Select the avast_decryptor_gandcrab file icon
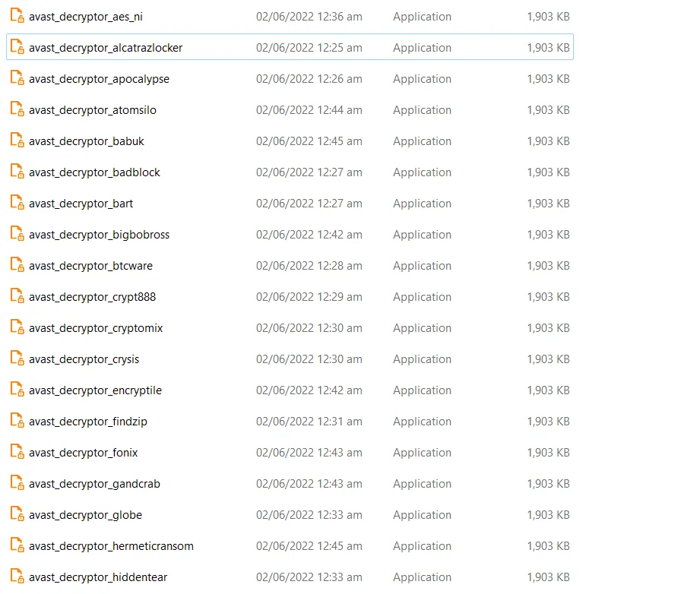Screen dimensions: 700x594 coord(17,483)
